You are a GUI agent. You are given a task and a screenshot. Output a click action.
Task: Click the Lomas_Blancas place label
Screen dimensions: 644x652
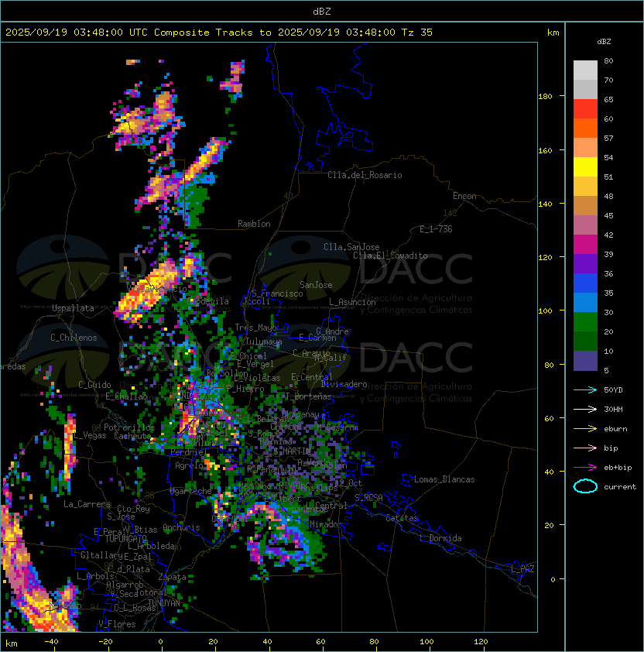[x=444, y=479]
